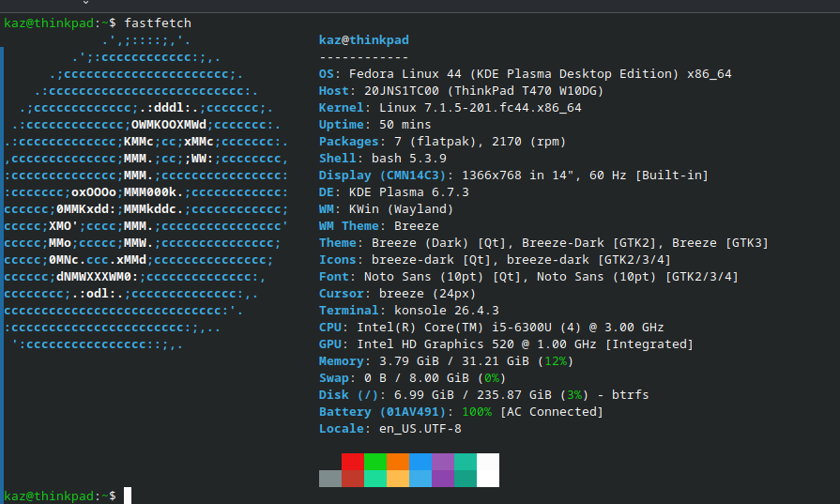Click the 'OWMKOOXMWd' text in ASCII logo

click(x=169, y=125)
